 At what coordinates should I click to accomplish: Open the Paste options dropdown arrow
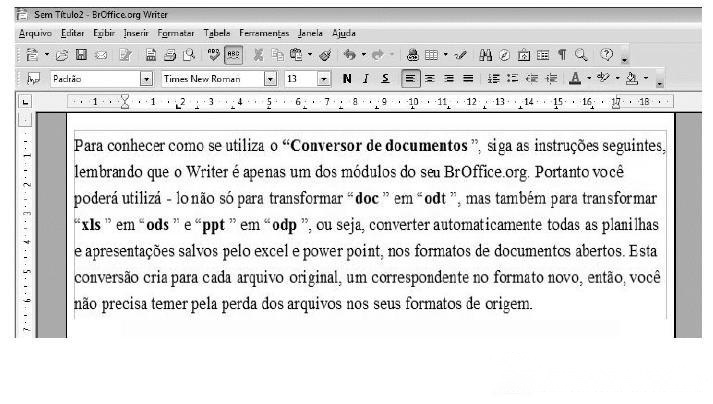pyautogui.click(x=310, y=55)
